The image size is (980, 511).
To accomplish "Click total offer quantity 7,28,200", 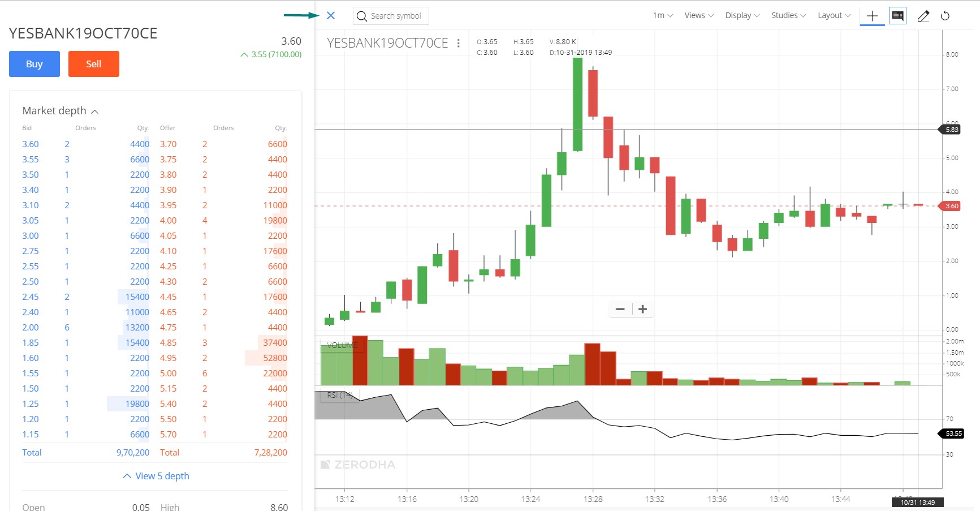I will pyautogui.click(x=271, y=452).
